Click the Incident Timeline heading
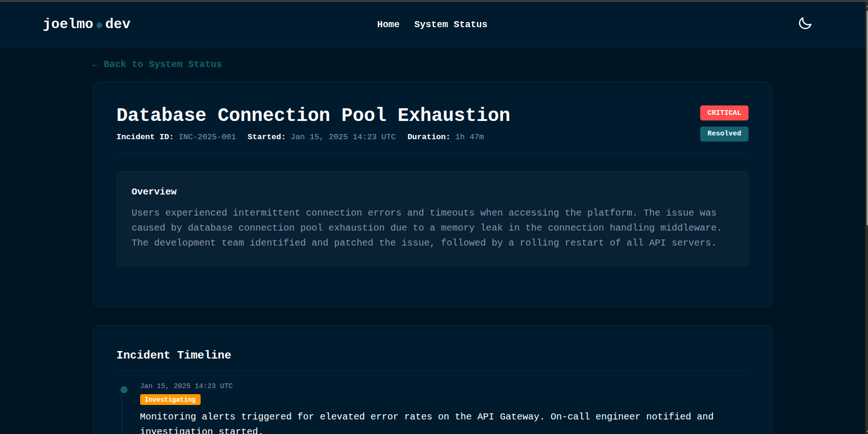Screen dimensions: 868x434 click(173, 355)
